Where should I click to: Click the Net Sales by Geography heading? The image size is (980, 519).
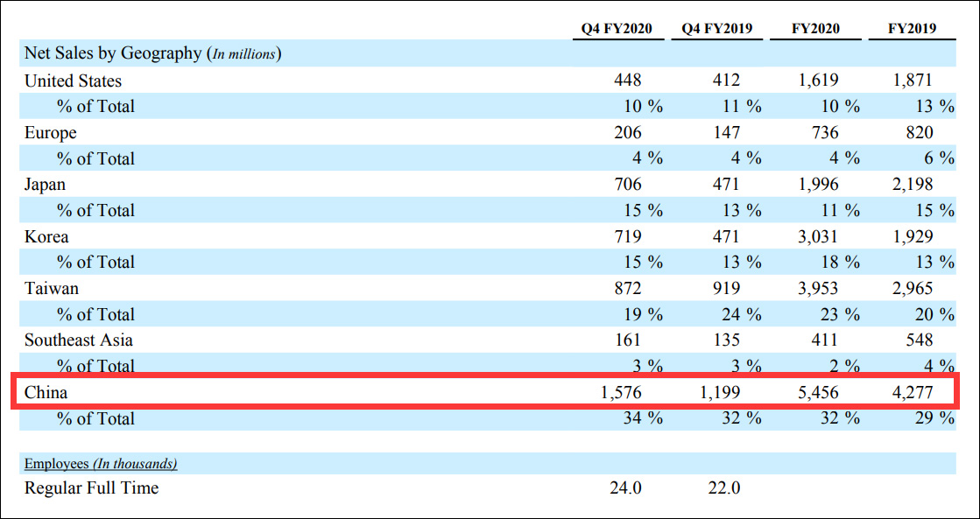coord(152,53)
